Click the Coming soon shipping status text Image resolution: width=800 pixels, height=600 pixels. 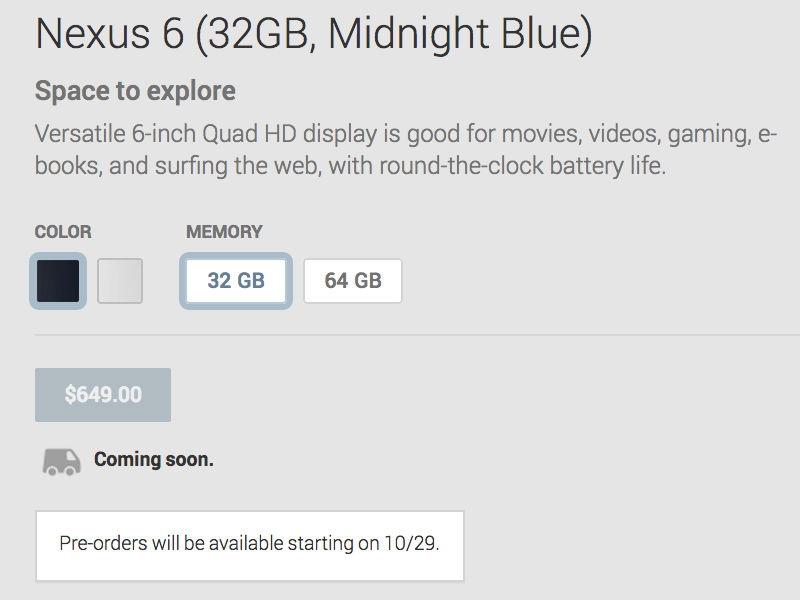click(154, 460)
